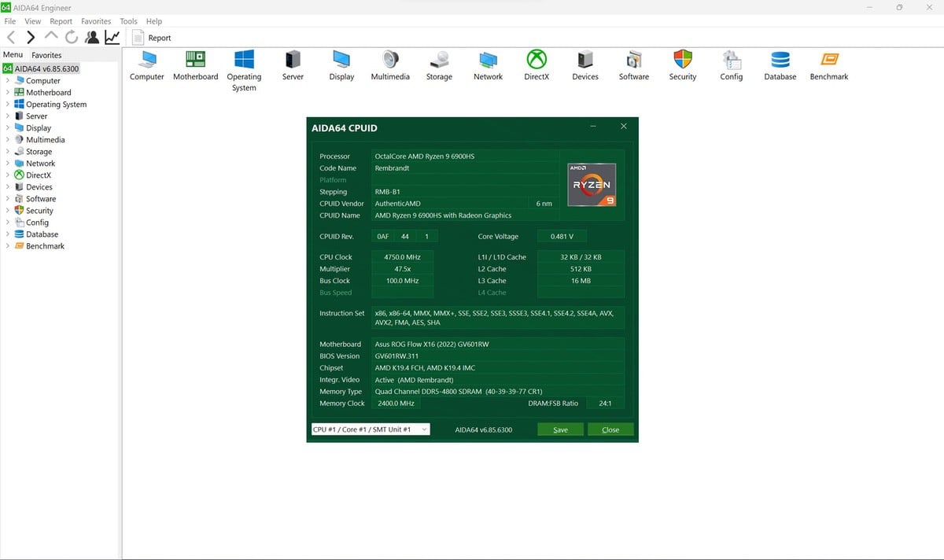The width and height of the screenshot is (944, 560).
Task: Expand the Computer tree node
Action: (x=8, y=80)
